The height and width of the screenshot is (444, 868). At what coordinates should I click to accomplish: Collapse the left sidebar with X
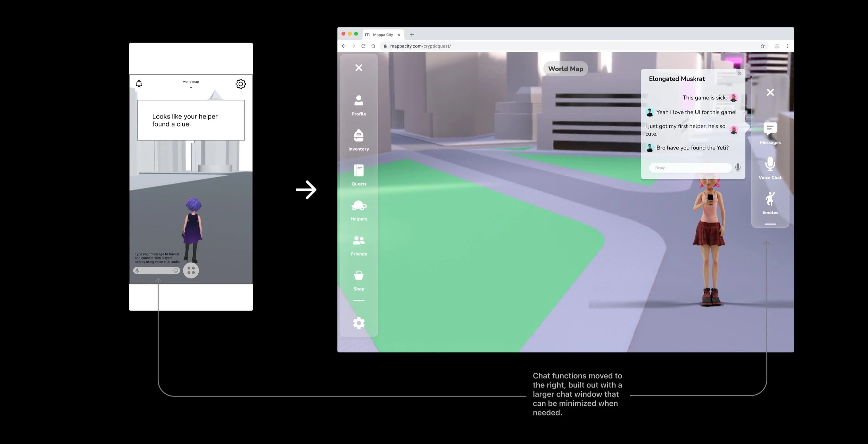(x=358, y=68)
